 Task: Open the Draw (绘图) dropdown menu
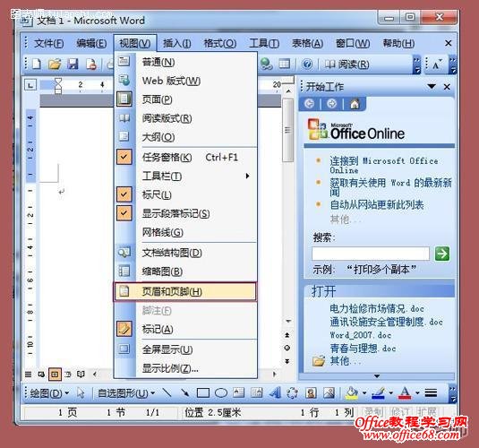49,393
